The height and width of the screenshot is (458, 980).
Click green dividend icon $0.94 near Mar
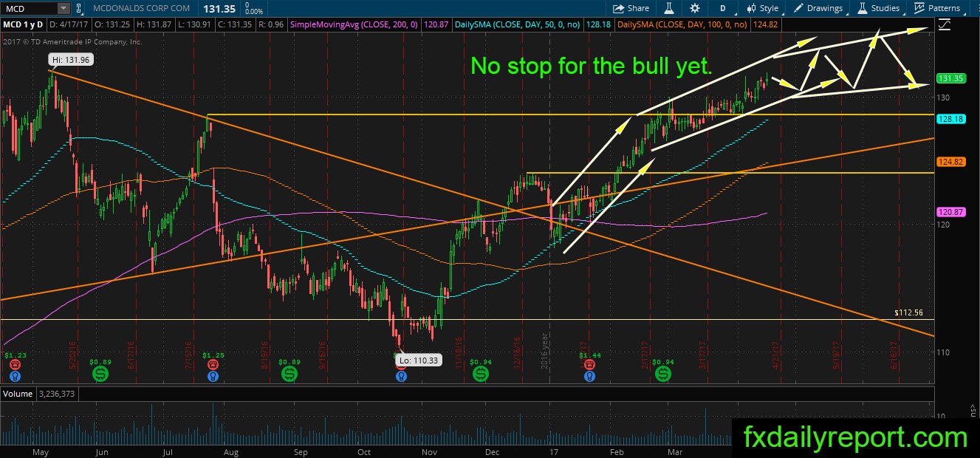664,375
